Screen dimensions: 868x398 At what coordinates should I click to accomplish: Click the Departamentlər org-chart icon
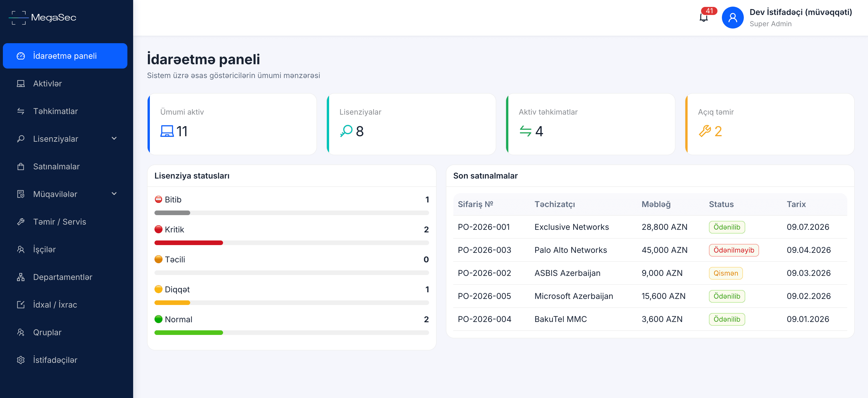click(21, 277)
